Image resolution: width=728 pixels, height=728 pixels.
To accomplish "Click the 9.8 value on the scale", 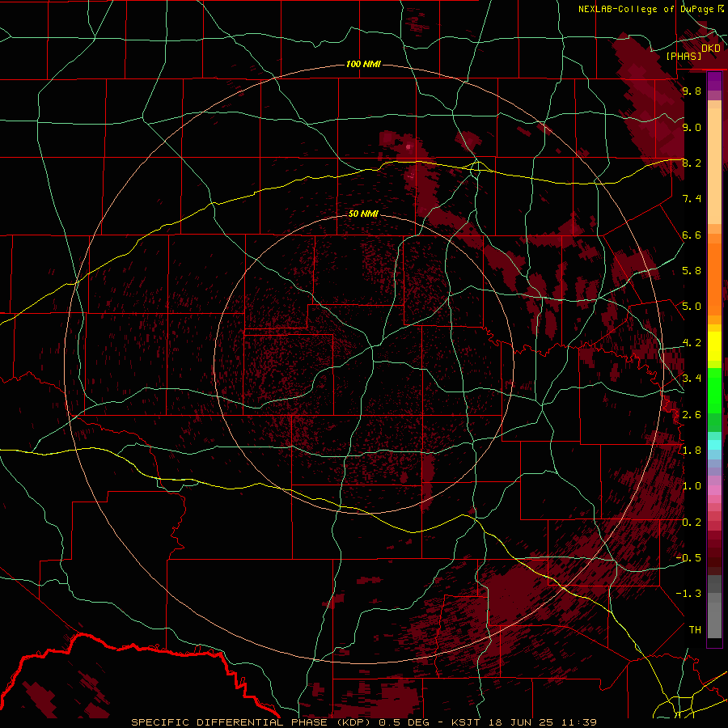I will tap(692, 91).
